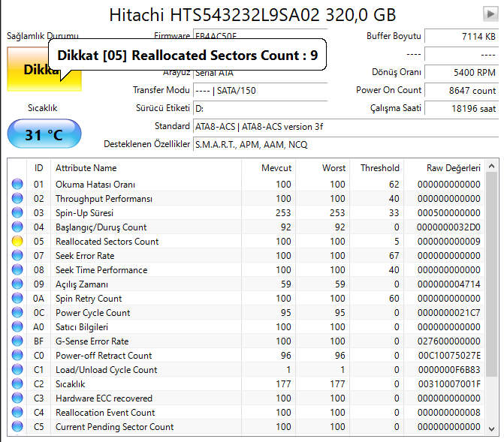Click the blue status icon for Sıcaklık attribute
The image size is (504, 442).
[17, 384]
